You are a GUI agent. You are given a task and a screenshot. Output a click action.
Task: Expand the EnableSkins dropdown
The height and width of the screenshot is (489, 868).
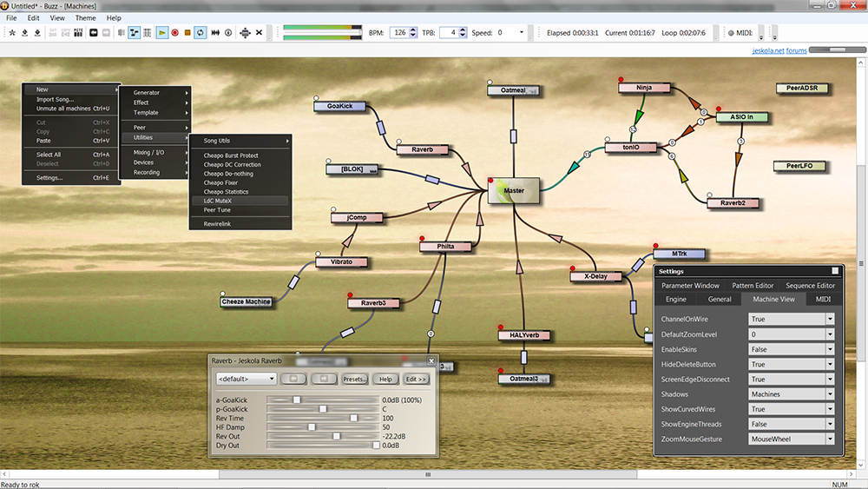tap(829, 349)
